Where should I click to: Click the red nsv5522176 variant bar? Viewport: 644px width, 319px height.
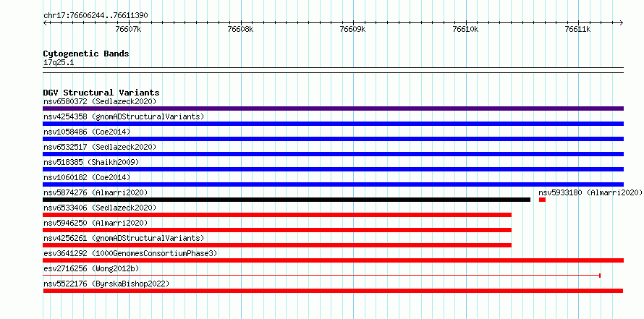click(x=333, y=291)
